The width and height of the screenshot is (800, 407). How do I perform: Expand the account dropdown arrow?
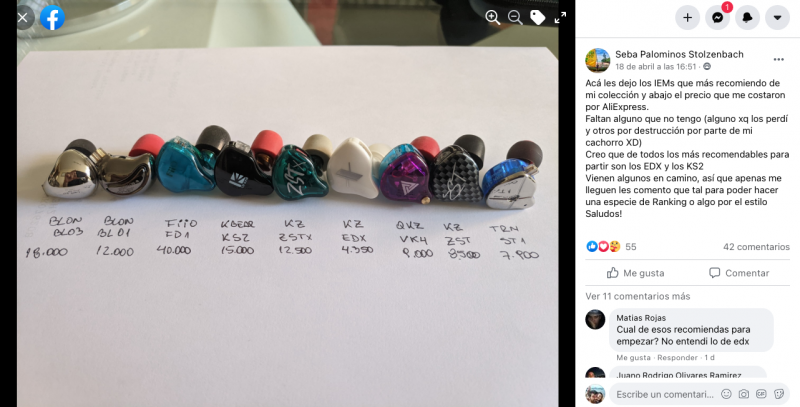[778, 18]
